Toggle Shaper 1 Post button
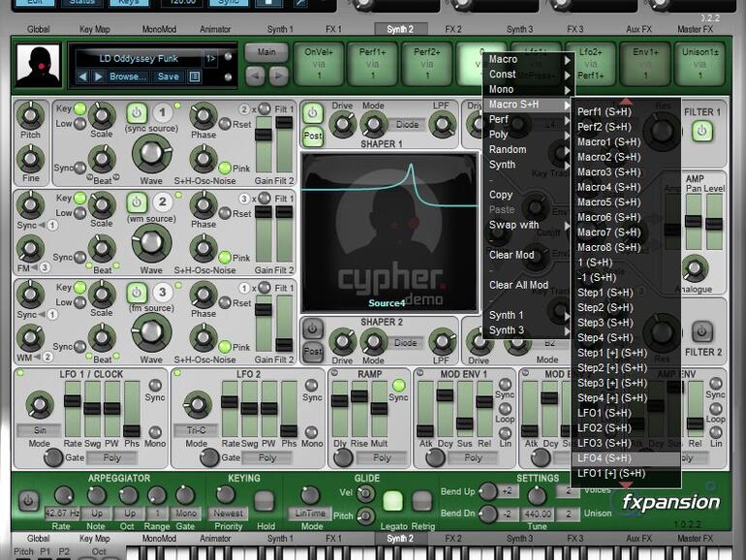 [313, 136]
